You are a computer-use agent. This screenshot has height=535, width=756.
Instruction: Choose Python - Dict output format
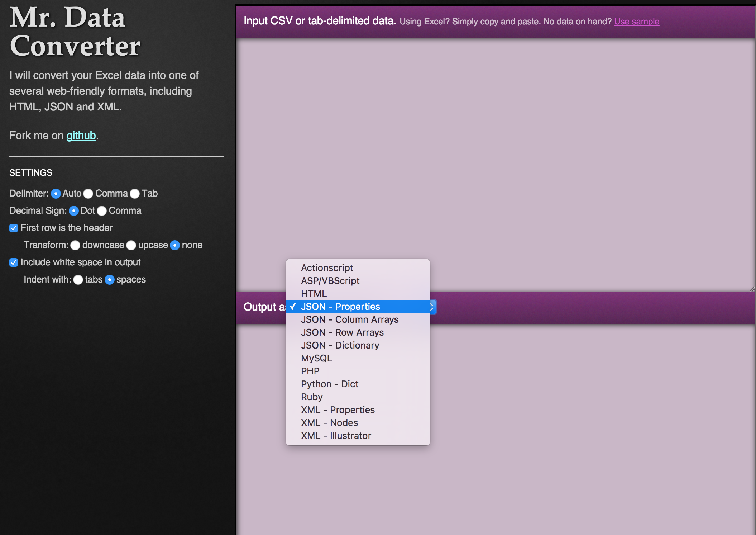(358, 384)
